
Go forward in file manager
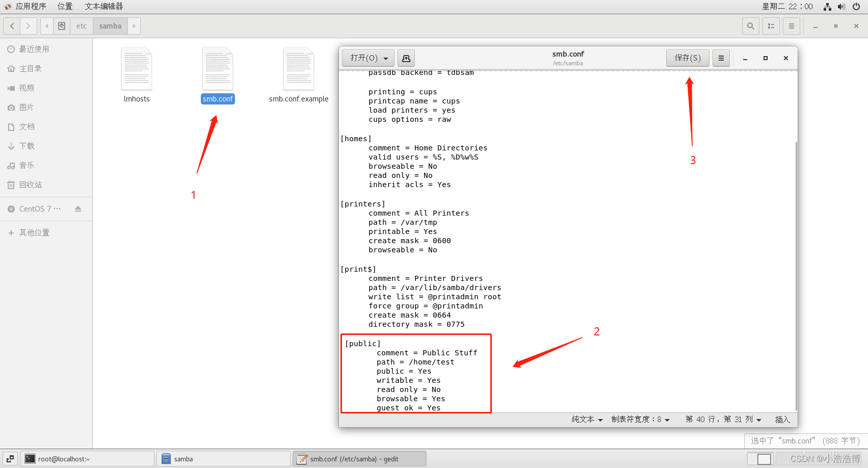point(29,26)
